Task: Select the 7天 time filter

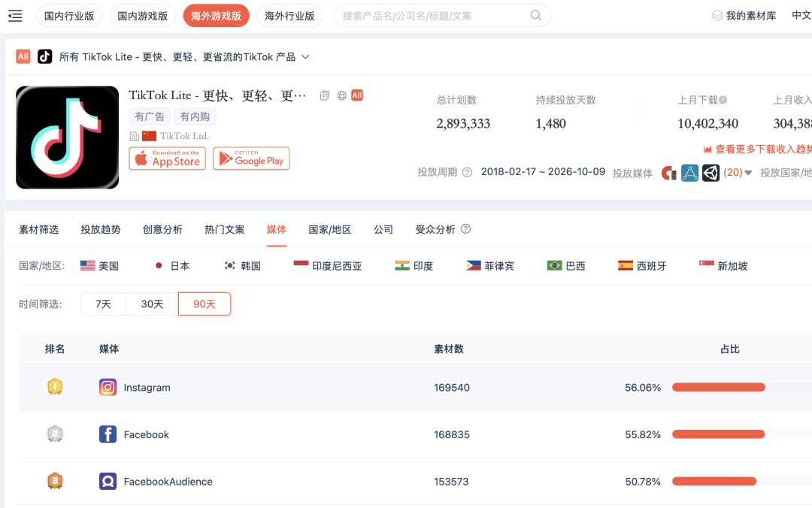Action: tap(103, 304)
